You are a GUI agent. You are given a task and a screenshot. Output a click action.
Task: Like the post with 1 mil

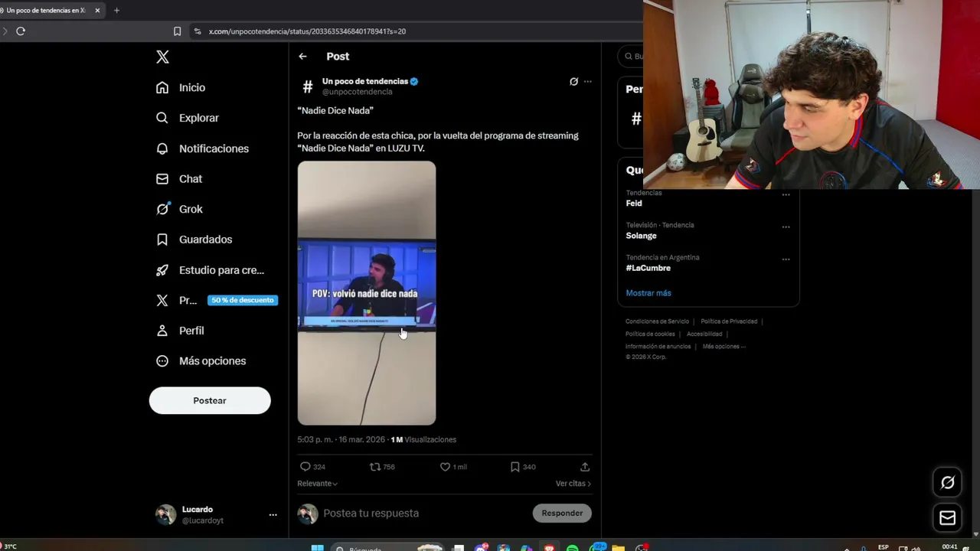tap(453, 467)
